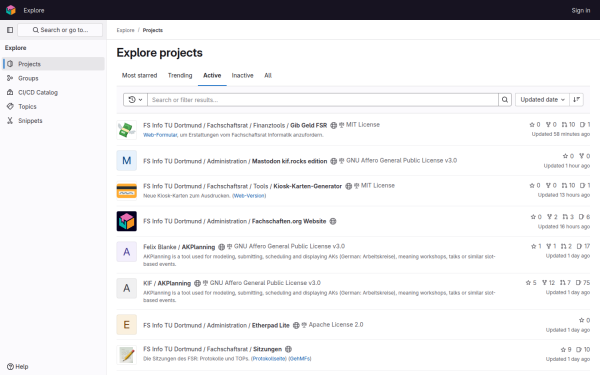Image resolution: width=600 pixels, height=375 pixels.
Task: Open CI/CD Catalog in sidebar
Action: [x=54, y=92]
